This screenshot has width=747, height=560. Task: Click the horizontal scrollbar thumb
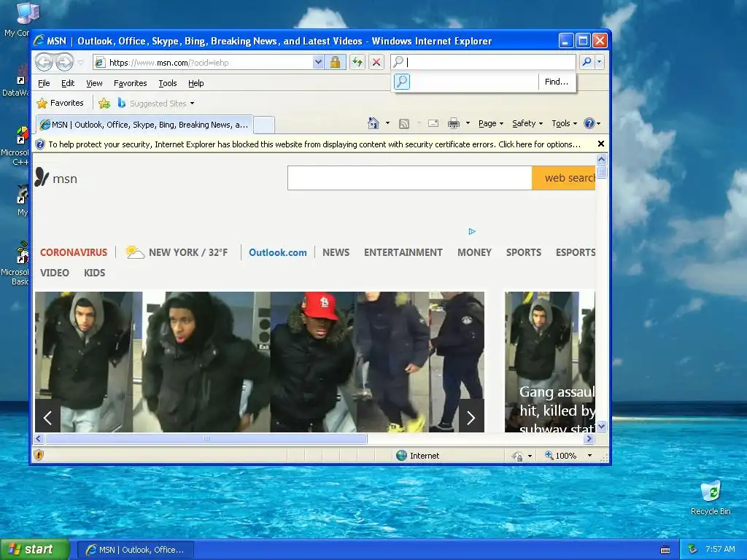(x=206, y=438)
